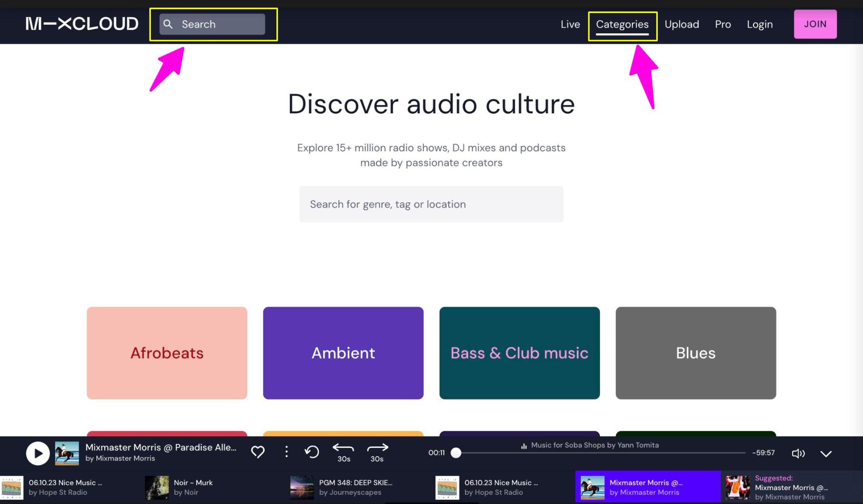Collapse the player with the chevron down
Image resolution: width=863 pixels, height=504 pixels.
pos(826,453)
